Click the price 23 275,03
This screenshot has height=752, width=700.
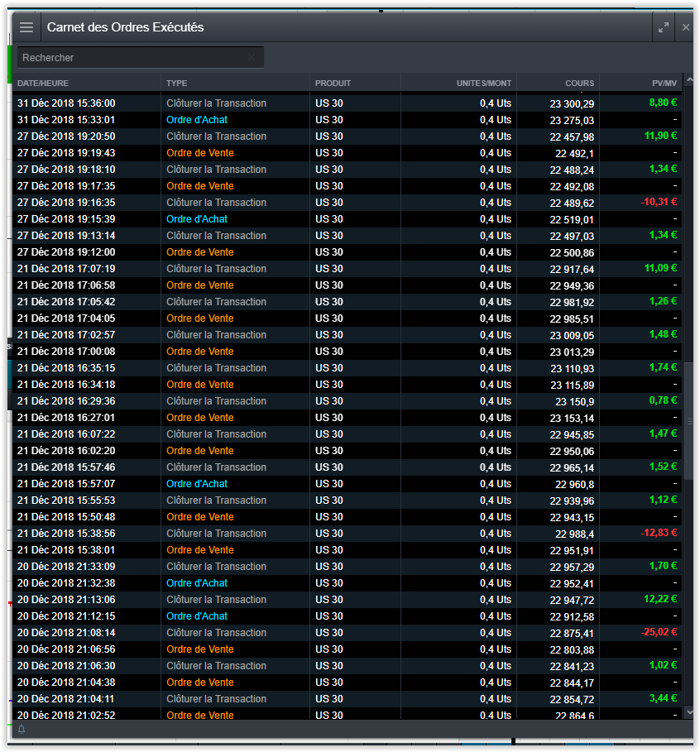(572, 121)
